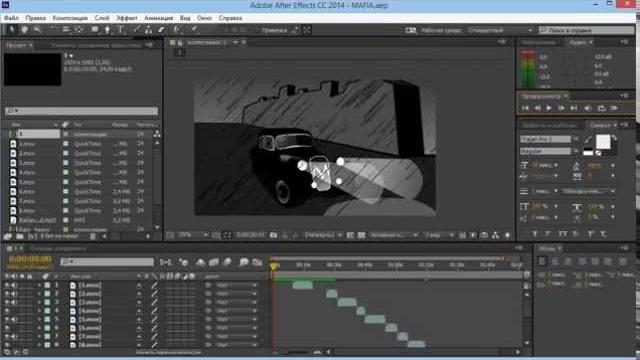The image size is (640, 360).
Task: Open viewer magnification percentage dropdown
Action: [193, 235]
